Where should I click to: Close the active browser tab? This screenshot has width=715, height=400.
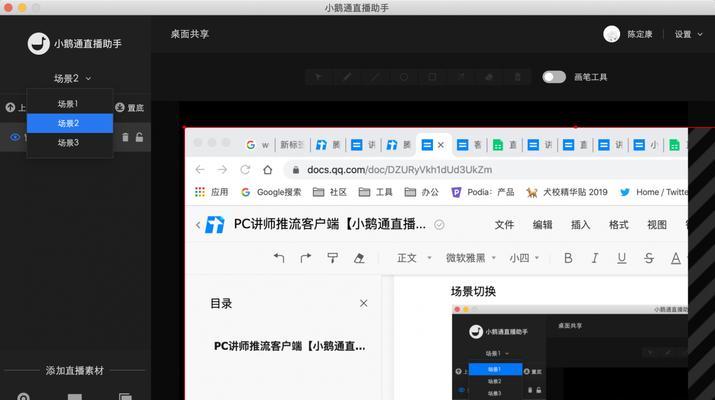click(440, 145)
